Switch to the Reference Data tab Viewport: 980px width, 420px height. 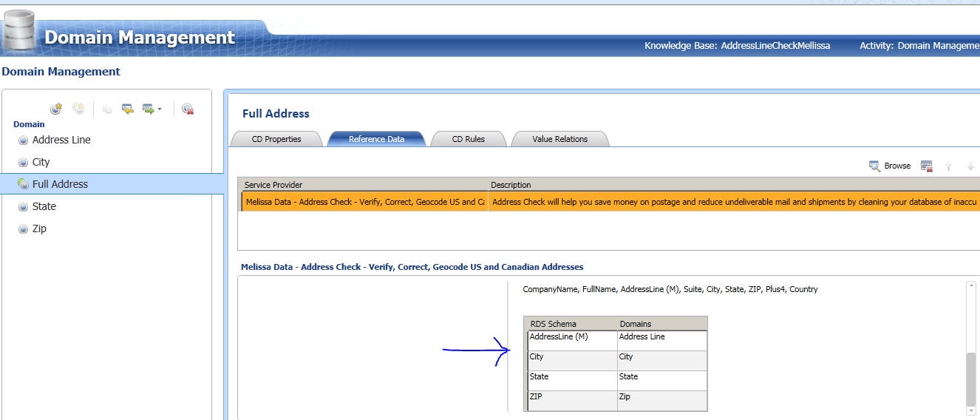[x=376, y=139]
